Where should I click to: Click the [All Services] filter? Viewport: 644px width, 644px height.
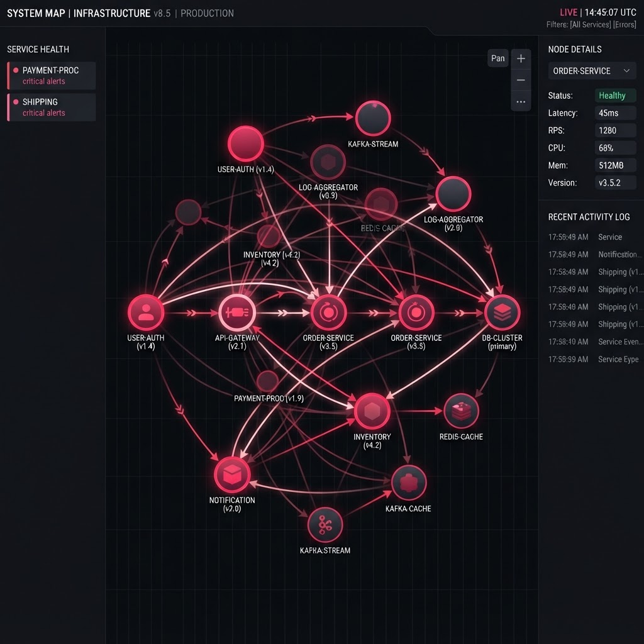pos(591,25)
